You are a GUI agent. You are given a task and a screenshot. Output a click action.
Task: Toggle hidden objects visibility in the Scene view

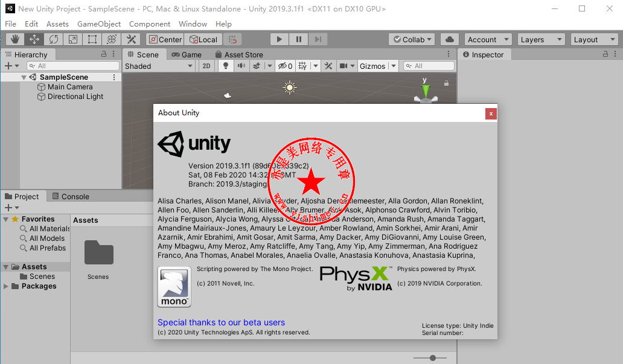(286, 66)
